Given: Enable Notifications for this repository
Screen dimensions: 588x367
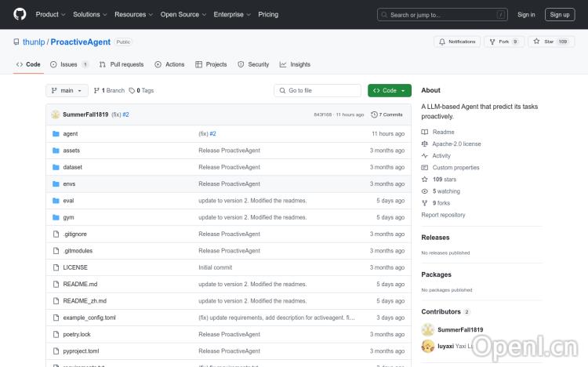Looking at the screenshot, I should [x=458, y=42].
